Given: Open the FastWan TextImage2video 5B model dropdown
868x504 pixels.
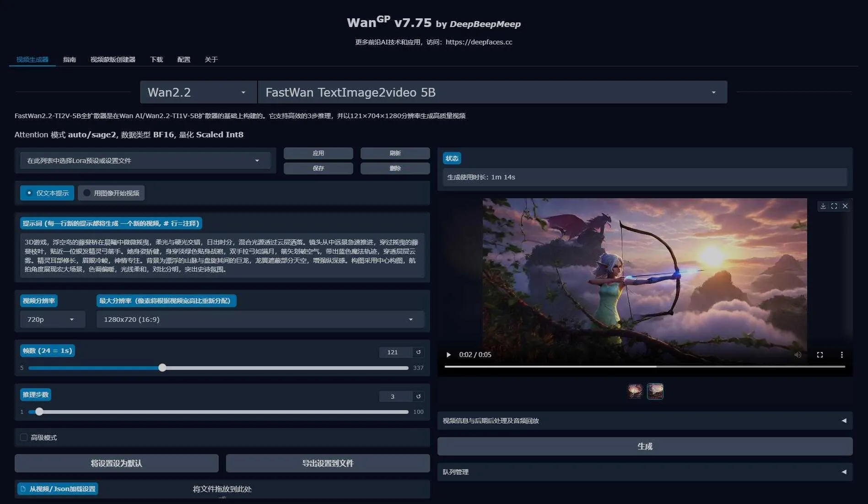Looking at the screenshot, I should 492,92.
